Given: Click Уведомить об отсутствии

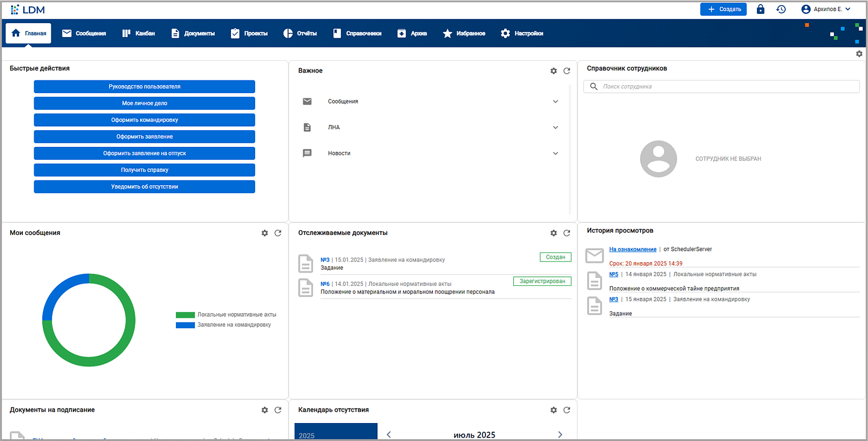Looking at the screenshot, I should point(145,187).
